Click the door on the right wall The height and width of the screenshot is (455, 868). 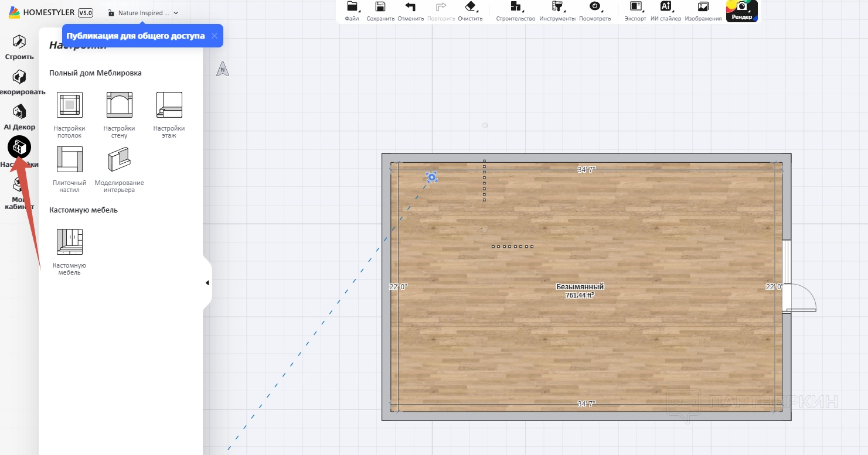(798, 299)
